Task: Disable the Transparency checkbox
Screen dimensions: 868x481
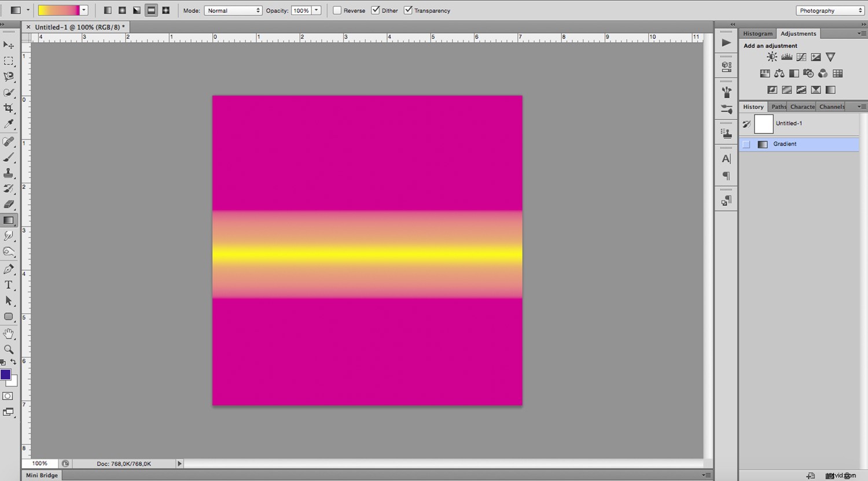Action: click(408, 10)
